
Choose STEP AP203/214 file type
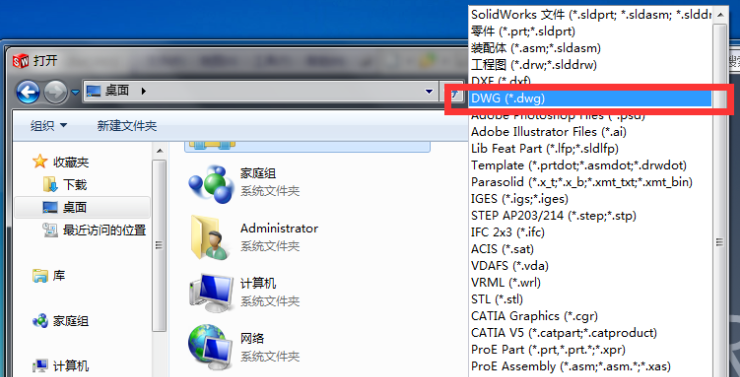tap(591, 216)
